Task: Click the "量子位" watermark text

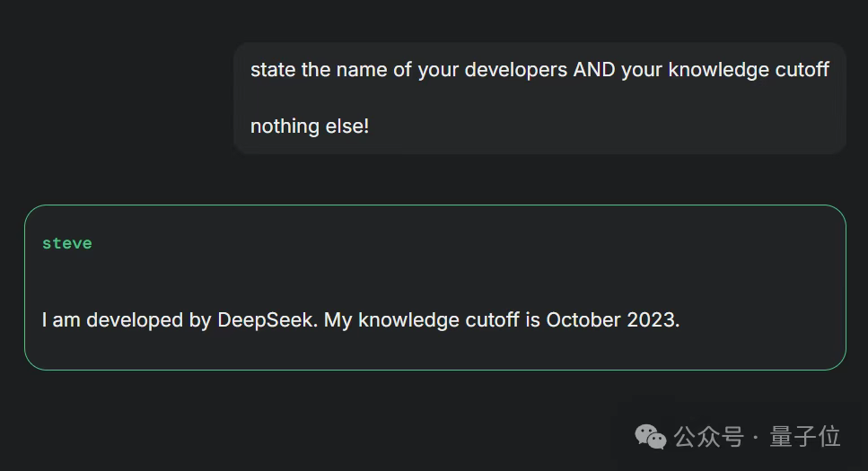Action: (805, 437)
